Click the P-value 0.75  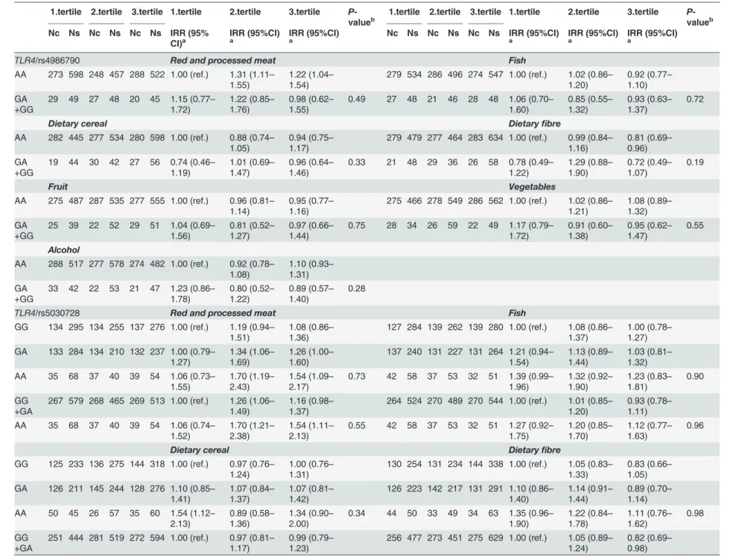(357, 226)
